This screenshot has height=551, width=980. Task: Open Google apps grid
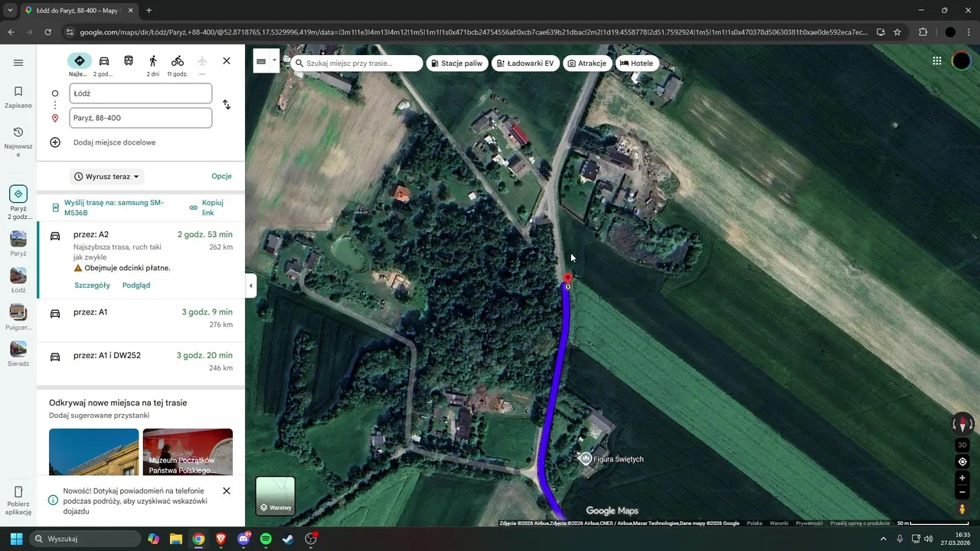click(x=937, y=61)
